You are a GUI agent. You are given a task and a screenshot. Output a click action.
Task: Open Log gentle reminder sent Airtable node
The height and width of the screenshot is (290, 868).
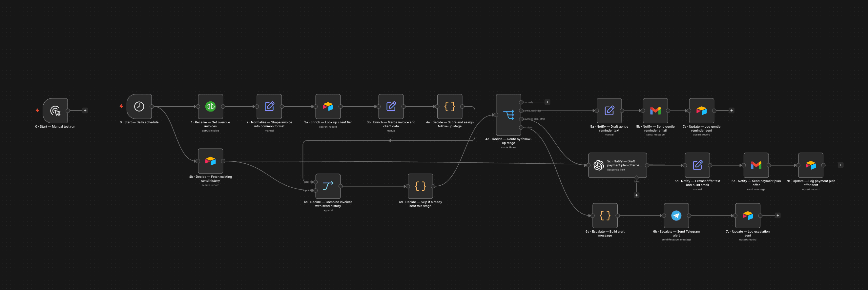tap(702, 111)
